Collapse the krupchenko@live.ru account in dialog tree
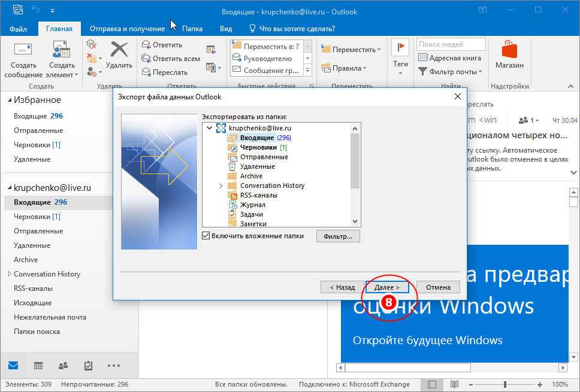 [x=209, y=128]
